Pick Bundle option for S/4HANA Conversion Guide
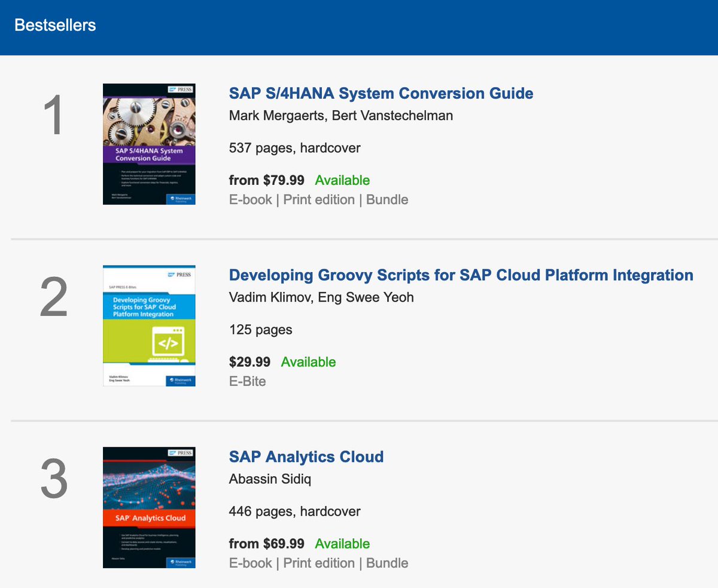This screenshot has width=718, height=588. click(x=387, y=200)
